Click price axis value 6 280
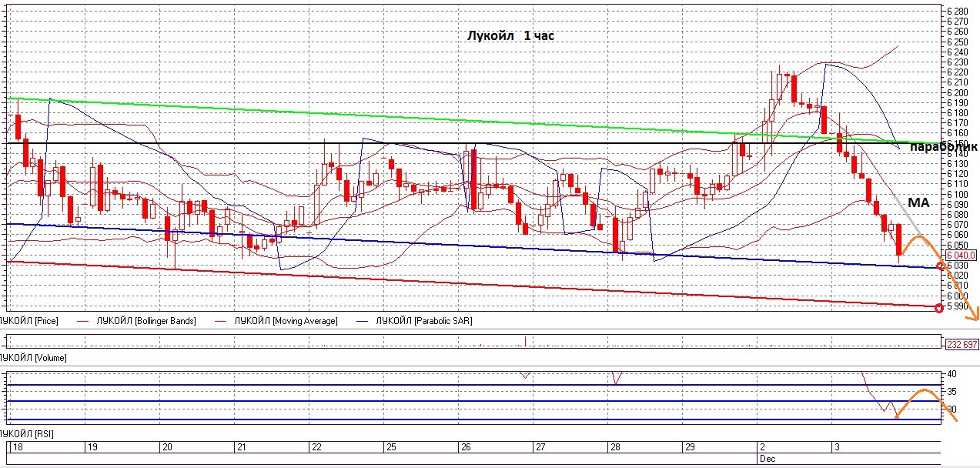 [x=958, y=11]
